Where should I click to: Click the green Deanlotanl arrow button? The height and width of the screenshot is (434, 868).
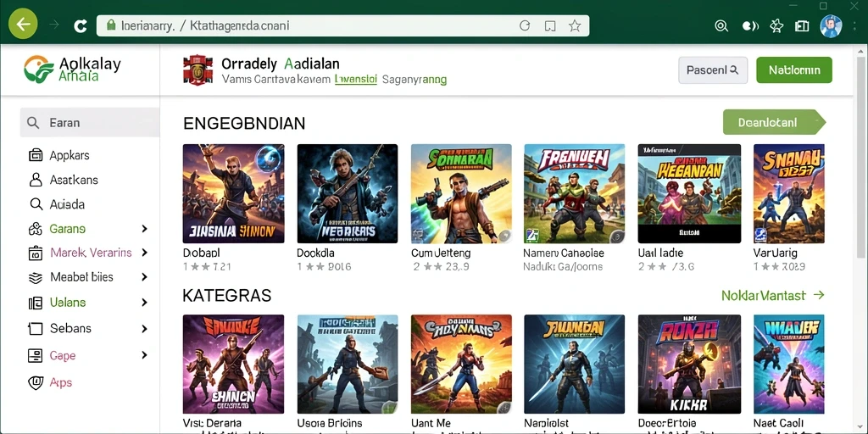(x=774, y=122)
